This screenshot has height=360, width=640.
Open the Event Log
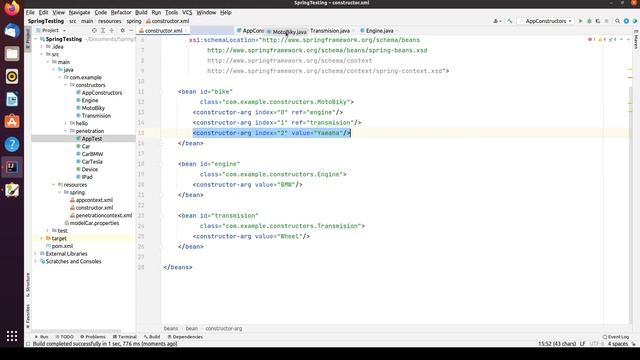(616, 337)
